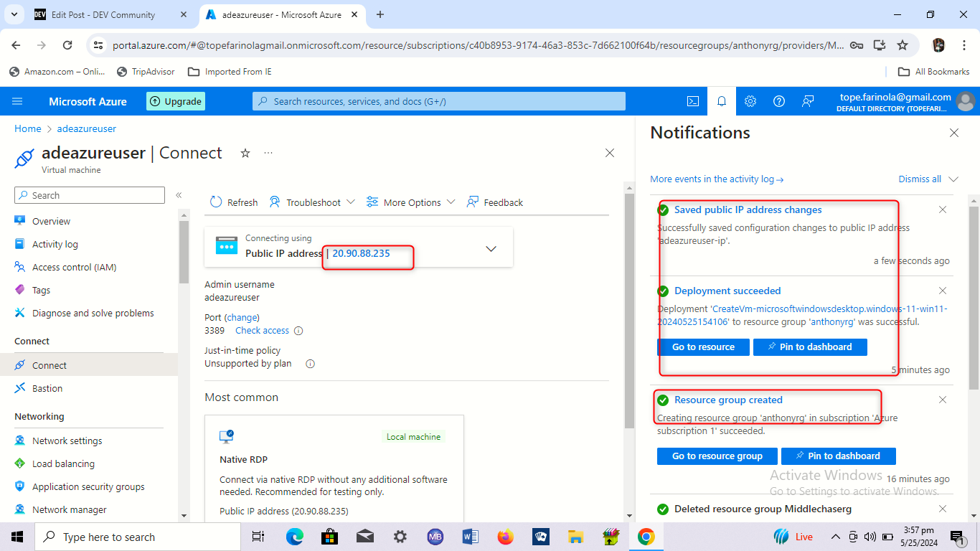Open the Azure feedback icon in header
Viewport: 980px width, 551px height.
click(x=808, y=101)
